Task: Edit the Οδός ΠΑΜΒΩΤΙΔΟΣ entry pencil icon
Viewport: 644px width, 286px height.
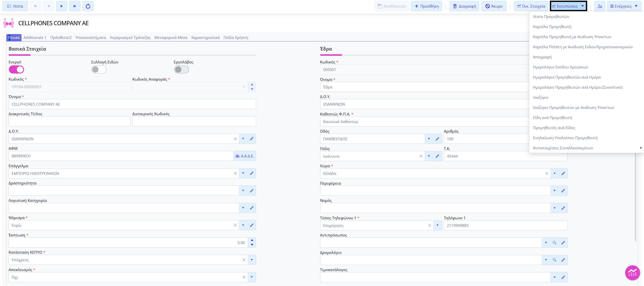Action: tap(437, 139)
